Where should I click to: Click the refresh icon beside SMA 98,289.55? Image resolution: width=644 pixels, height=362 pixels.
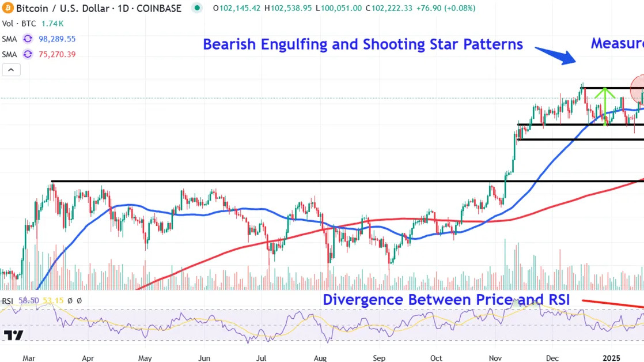pyautogui.click(x=28, y=39)
